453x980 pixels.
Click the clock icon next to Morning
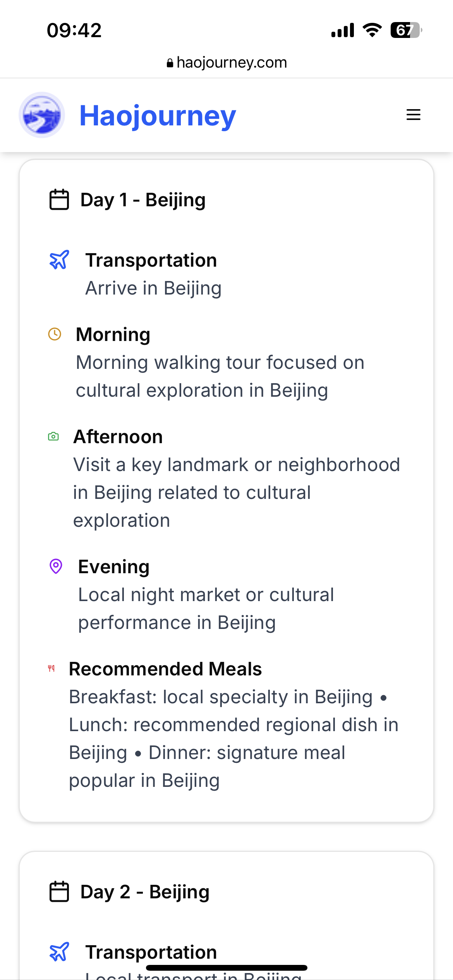tap(55, 334)
